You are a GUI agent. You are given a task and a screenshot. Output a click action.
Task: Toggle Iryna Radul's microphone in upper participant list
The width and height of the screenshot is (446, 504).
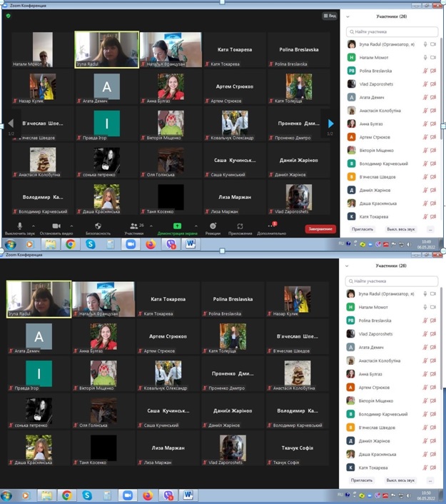(x=425, y=44)
